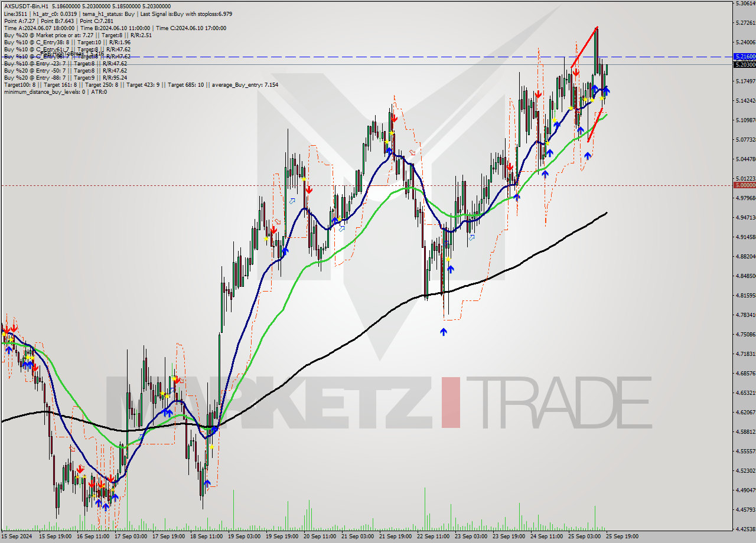
Task: Click the 5.10987 price axis label
Action: click(745, 120)
